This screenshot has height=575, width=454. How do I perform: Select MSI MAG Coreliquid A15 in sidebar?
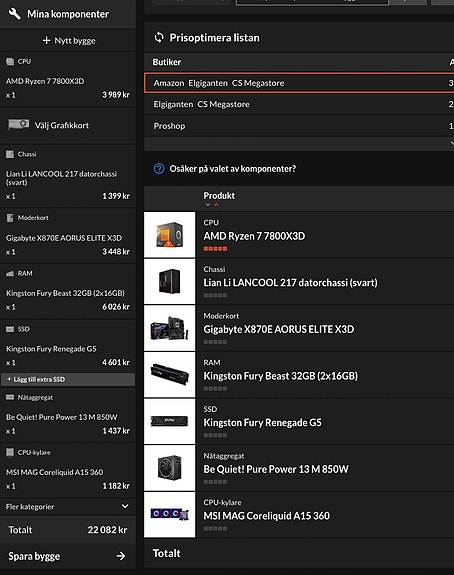pyautogui.click(x=54, y=472)
